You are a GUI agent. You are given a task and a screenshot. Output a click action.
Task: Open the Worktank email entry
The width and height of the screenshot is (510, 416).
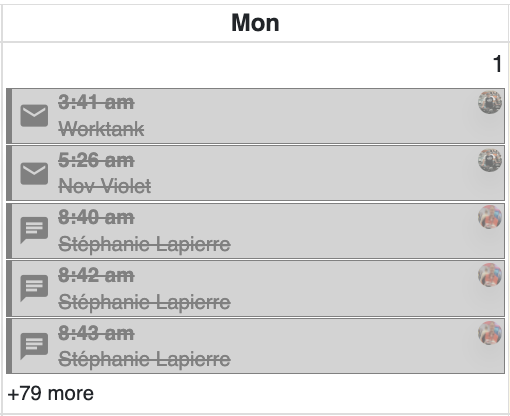tap(255, 116)
